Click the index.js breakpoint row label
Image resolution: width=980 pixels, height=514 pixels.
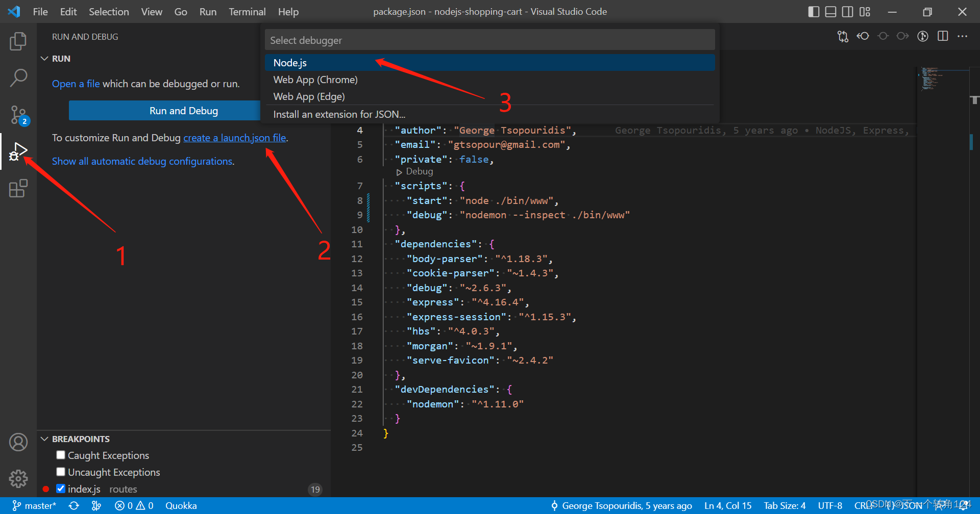[84, 489]
